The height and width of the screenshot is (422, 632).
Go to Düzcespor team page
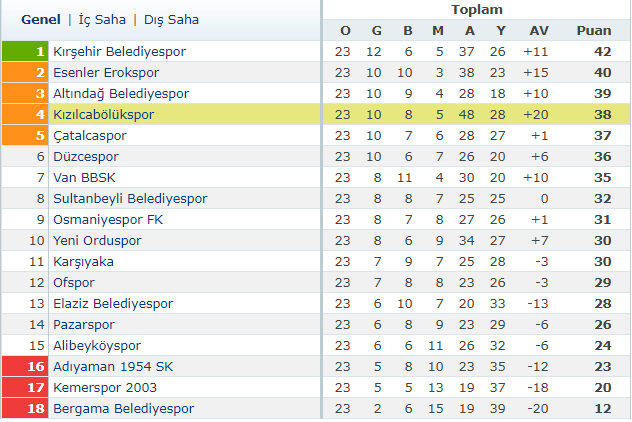tap(88, 156)
